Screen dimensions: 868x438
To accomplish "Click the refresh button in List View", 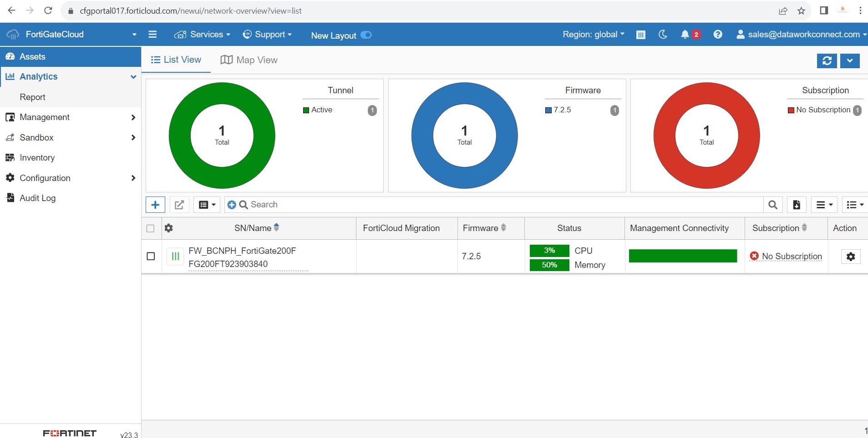I will [x=827, y=61].
